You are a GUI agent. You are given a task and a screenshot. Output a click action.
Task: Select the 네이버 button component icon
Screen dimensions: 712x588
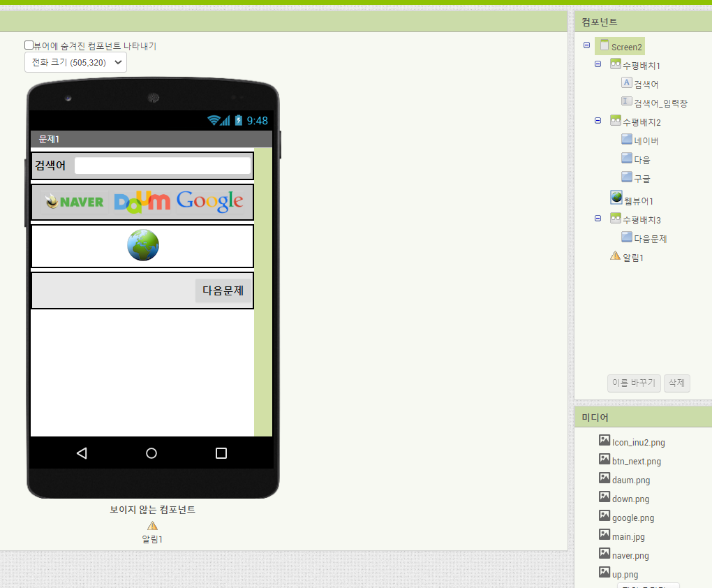coord(627,139)
